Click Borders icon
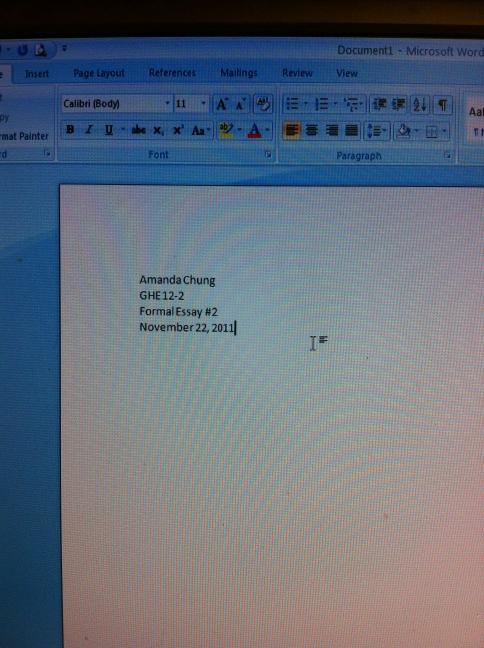The width and height of the screenshot is (484, 648). (432, 132)
